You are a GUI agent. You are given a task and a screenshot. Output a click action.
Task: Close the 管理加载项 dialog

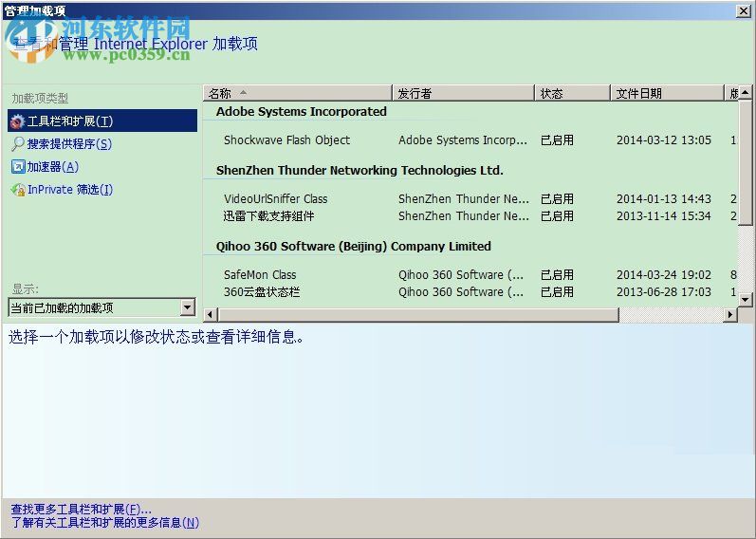coord(744,11)
